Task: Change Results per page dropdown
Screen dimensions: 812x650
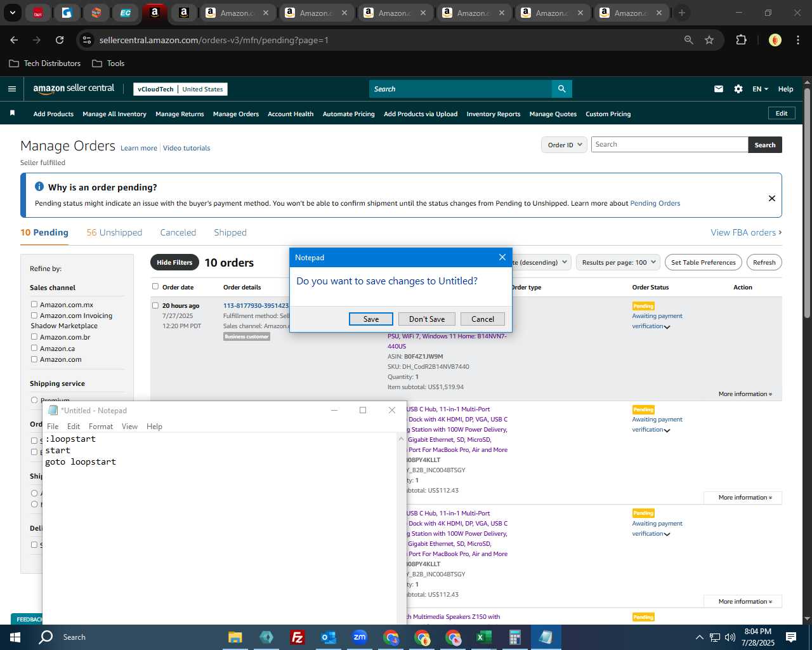Action: (x=619, y=262)
